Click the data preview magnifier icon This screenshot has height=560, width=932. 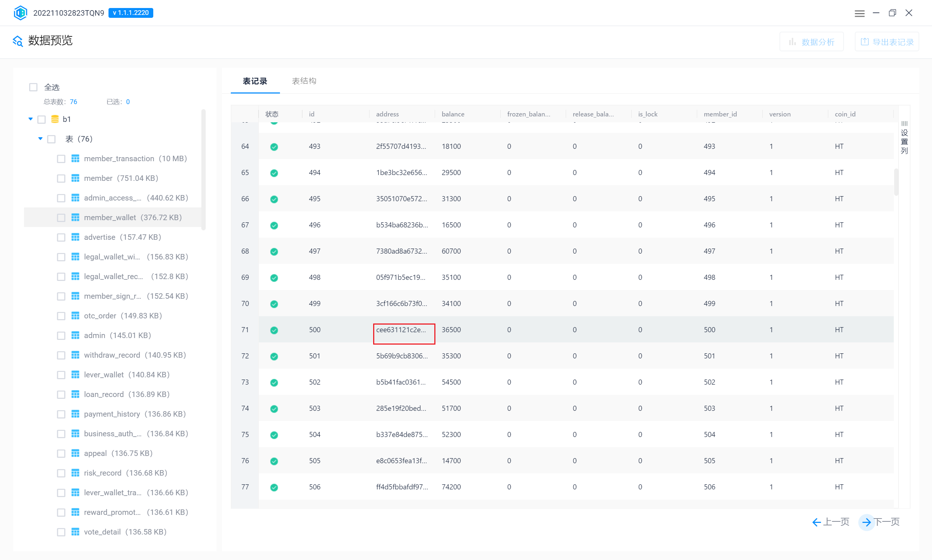coord(18,41)
